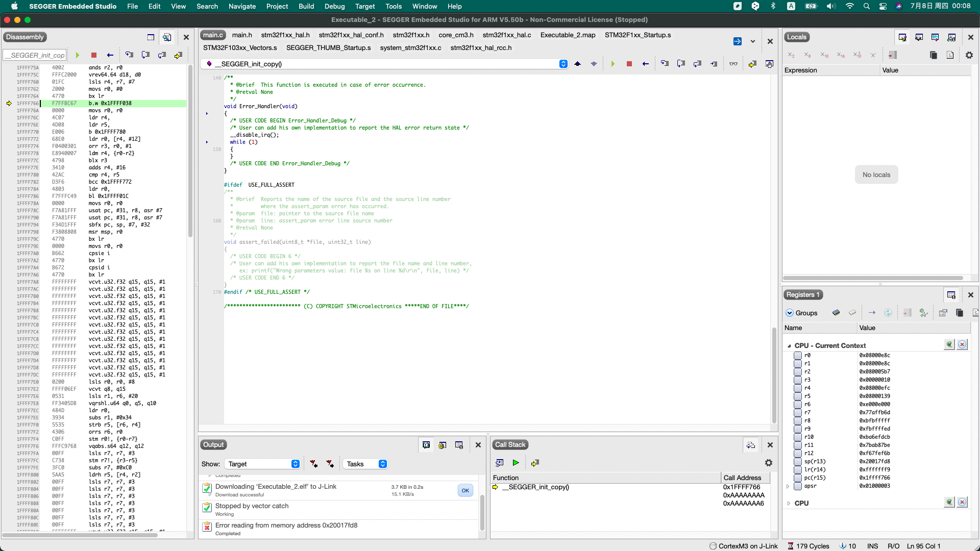Expand the apsr register row
The height and width of the screenshot is (551, 980).
click(x=789, y=486)
